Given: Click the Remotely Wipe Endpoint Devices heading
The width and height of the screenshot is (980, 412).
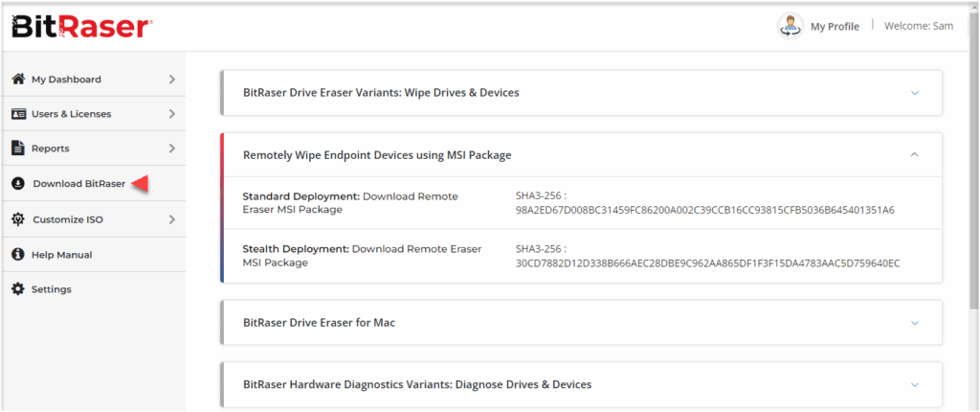Looking at the screenshot, I should pos(377,154).
